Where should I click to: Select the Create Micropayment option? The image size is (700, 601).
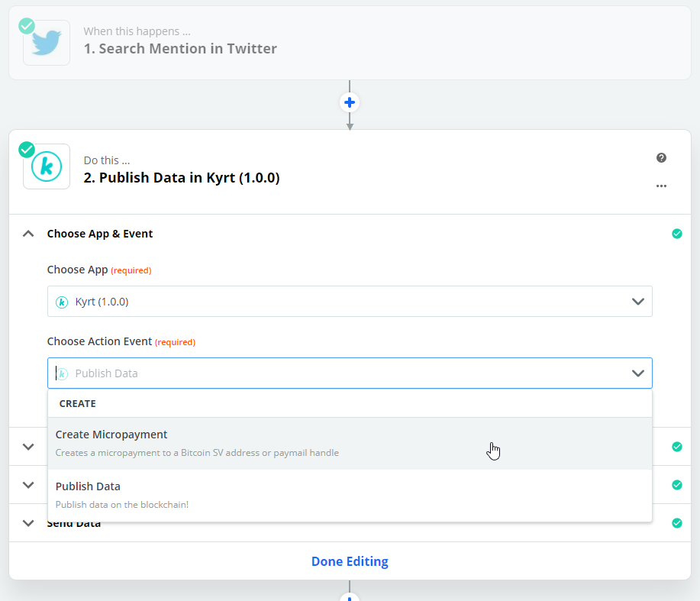click(x=350, y=444)
